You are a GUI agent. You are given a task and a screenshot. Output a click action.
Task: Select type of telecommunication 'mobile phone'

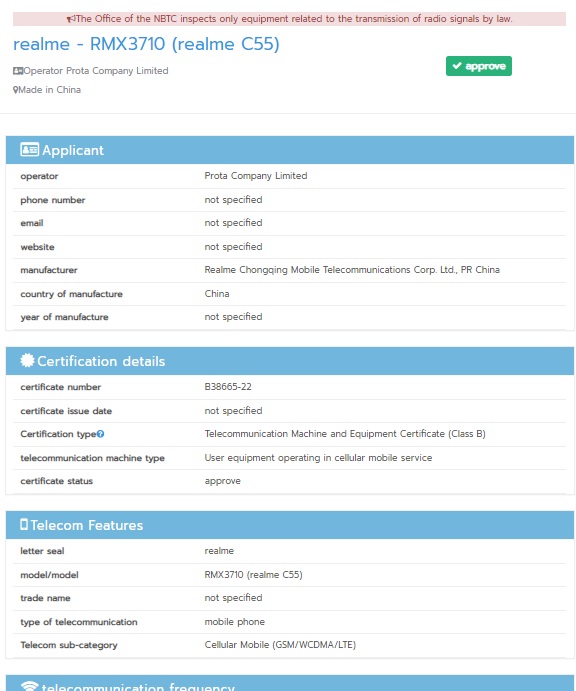234,622
